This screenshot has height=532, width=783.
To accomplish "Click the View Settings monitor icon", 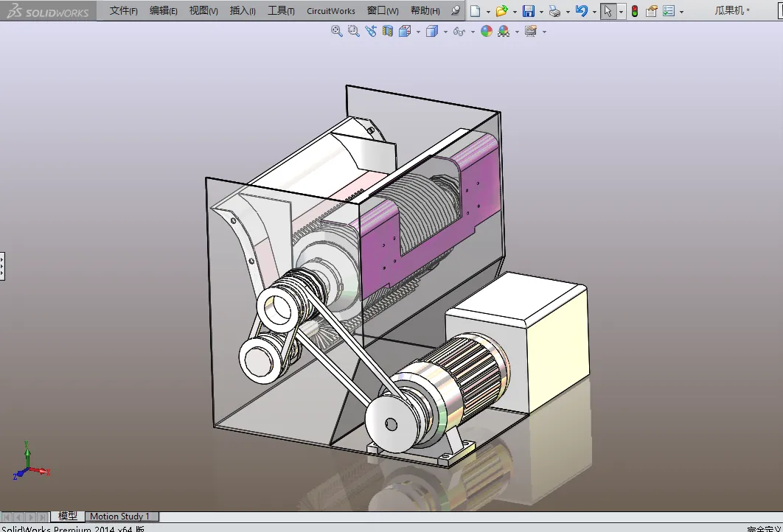I will (531, 31).
